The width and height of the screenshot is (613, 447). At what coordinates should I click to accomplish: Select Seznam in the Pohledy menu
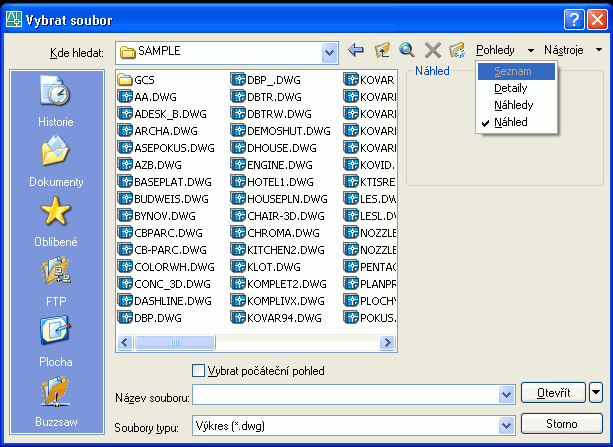coord(512,71)
